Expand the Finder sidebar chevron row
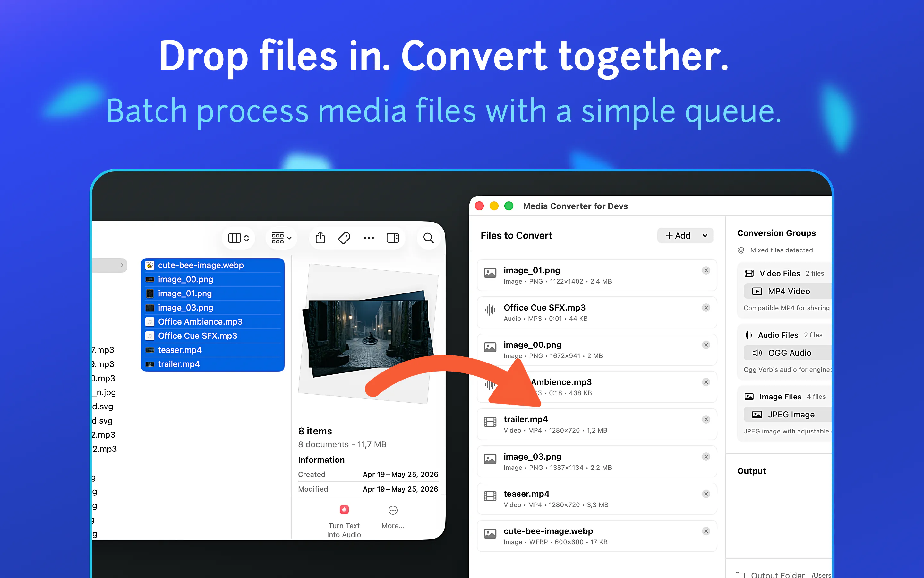 coord(109,265)
